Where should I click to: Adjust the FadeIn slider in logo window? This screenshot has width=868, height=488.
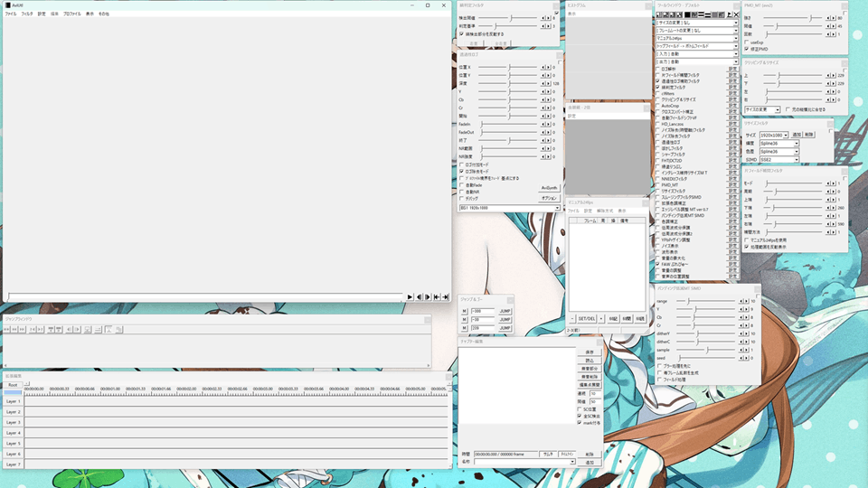click(x=508, y=125)
